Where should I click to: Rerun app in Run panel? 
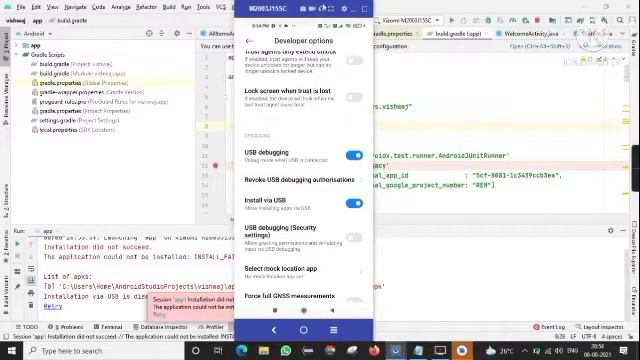[18, 244]
